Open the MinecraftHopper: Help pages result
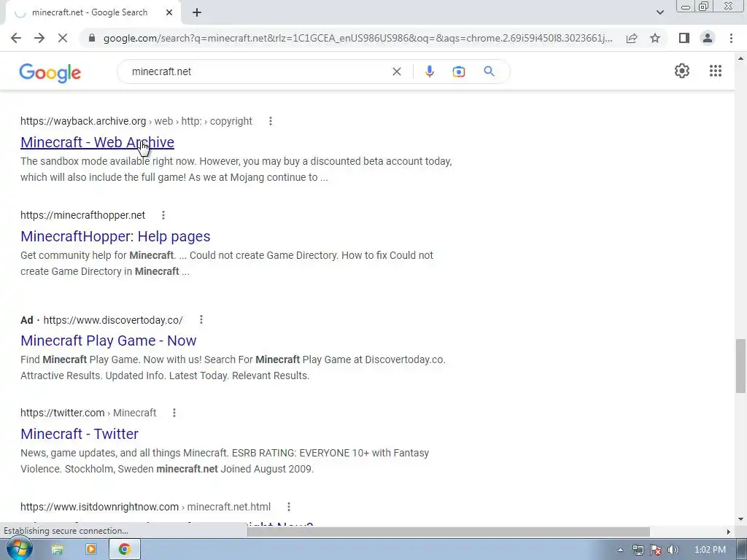Screen dimensions: 747x560 pyautogui.click(x=115, y=236)
